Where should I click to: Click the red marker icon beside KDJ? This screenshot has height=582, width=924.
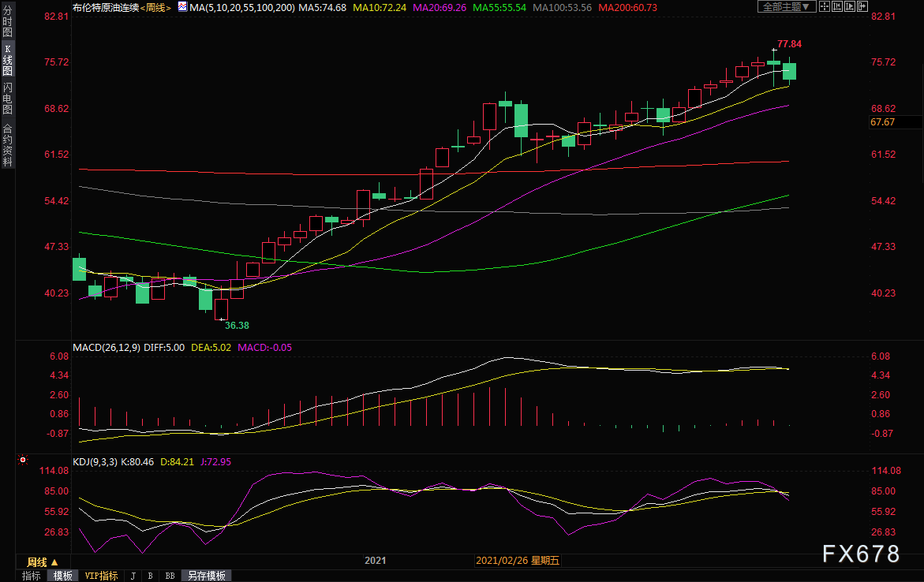click(x=22, y=461)
